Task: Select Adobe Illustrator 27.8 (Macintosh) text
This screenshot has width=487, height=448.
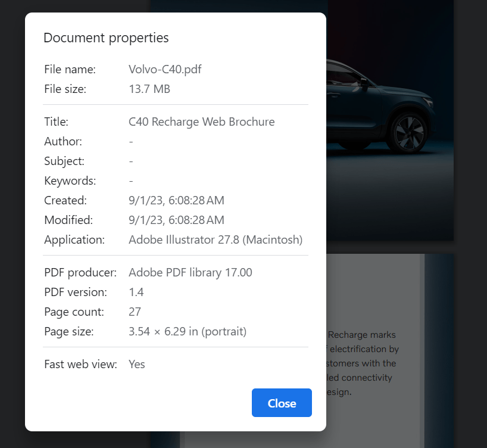Action: coord(216,239)
